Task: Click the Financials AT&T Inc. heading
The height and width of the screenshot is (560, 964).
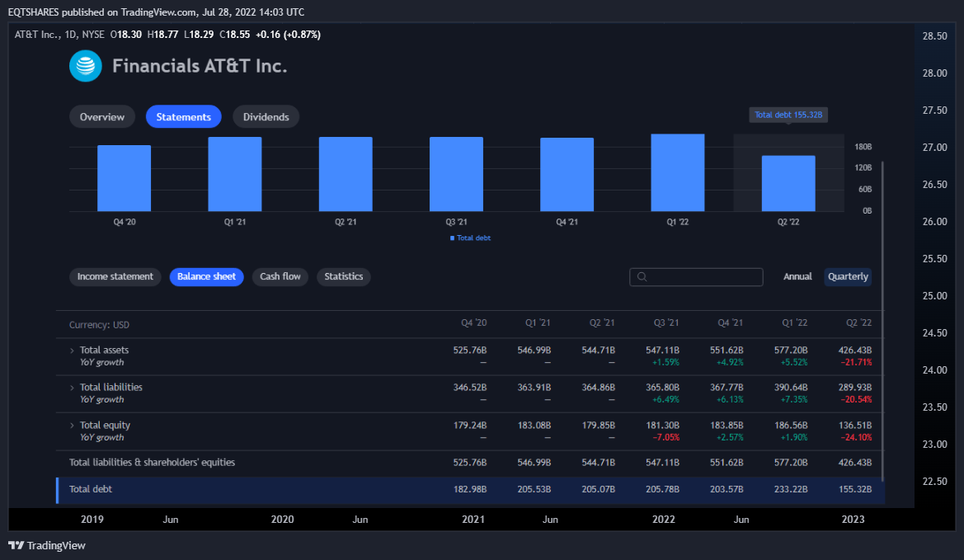Action: point(200,66)
